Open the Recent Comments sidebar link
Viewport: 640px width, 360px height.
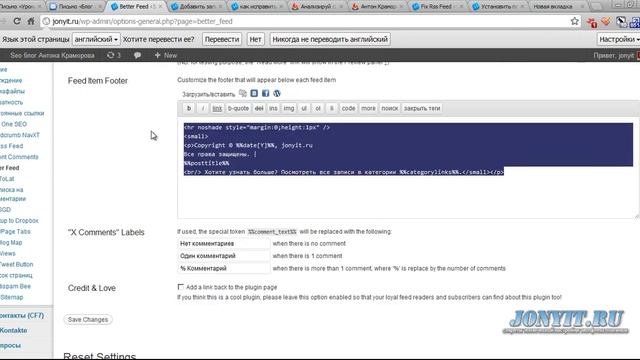pos(19,157)
